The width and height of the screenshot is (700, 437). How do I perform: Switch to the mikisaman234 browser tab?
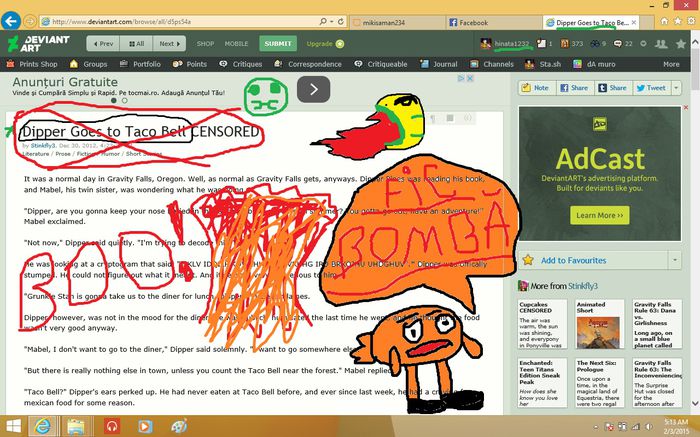click(398, 22)
